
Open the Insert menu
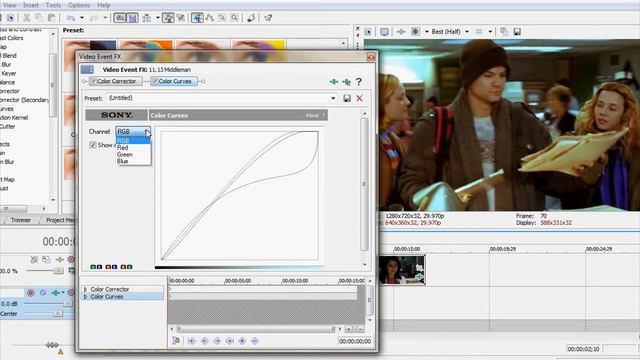point(31,5)
